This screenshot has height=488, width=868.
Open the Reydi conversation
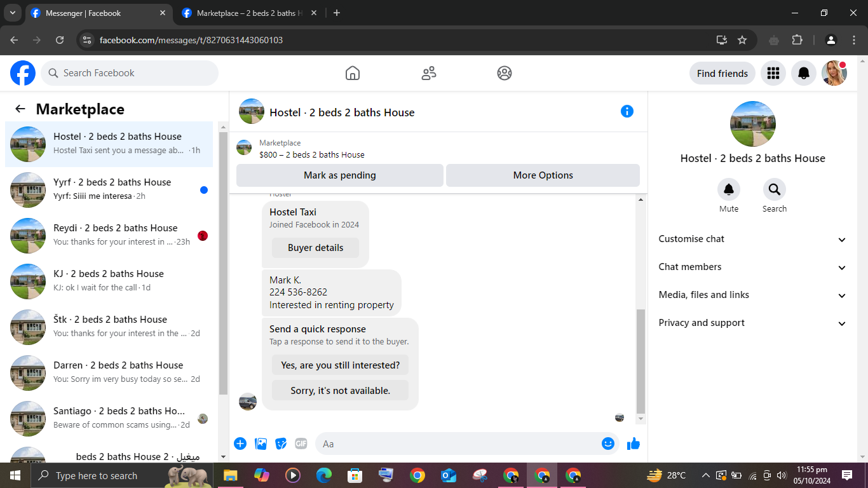point(109,236)
